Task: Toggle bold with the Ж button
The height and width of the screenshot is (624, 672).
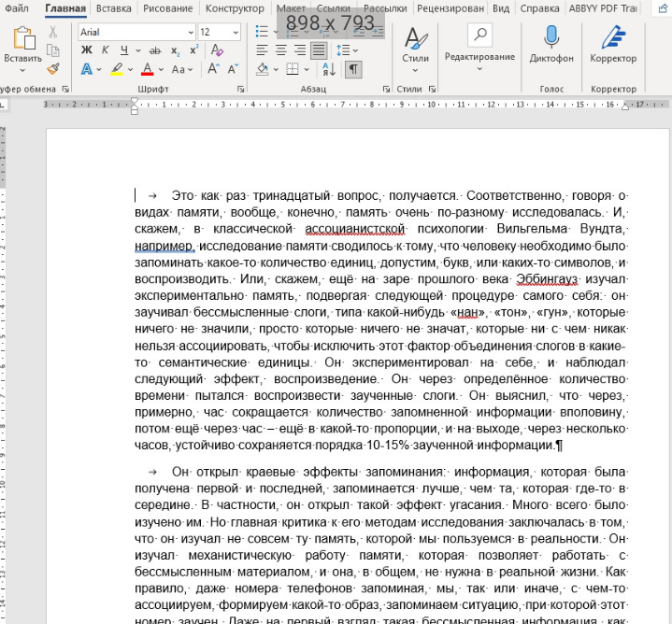Action: pos(87,50)
